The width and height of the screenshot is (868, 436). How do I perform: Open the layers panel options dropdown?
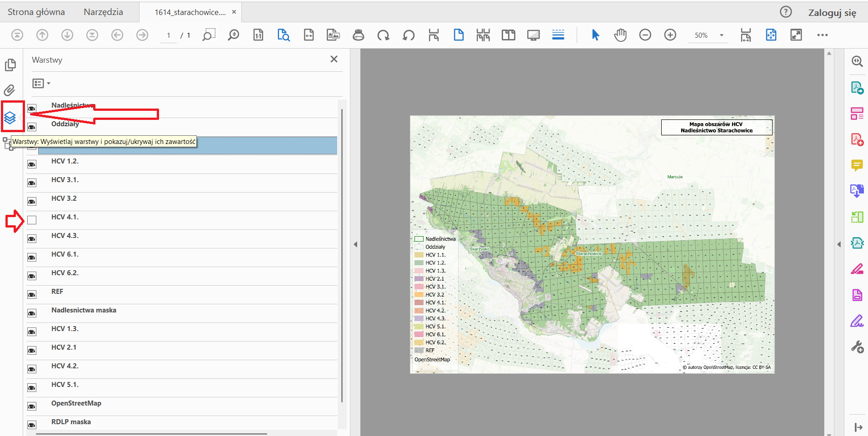point(41,84)
